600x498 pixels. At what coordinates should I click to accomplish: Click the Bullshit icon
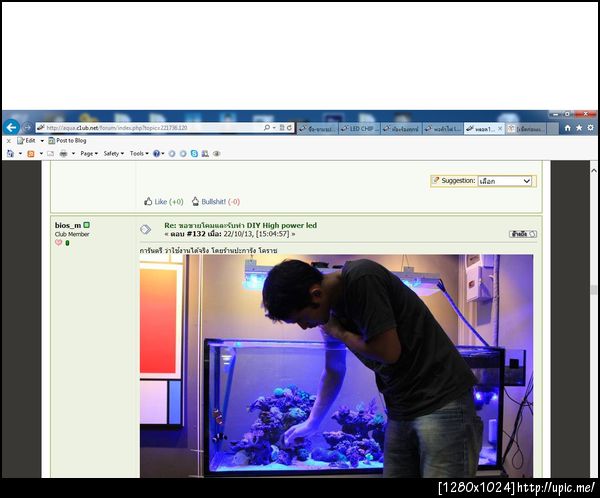pyautogui.click(x=195, y=201)
